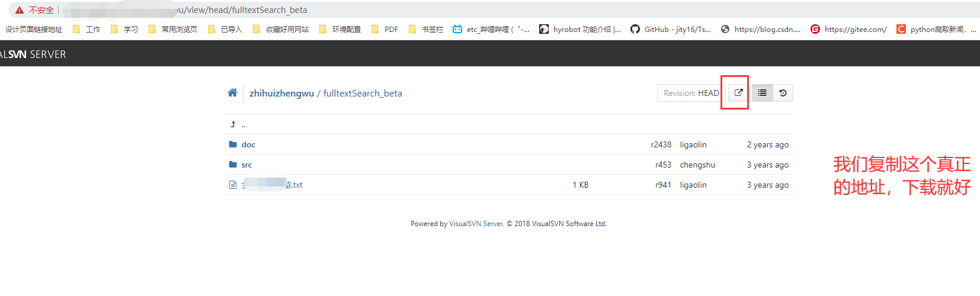Open the 工作 bookmark folder
This screenshot has height=296, width=980.
point(86,29)
